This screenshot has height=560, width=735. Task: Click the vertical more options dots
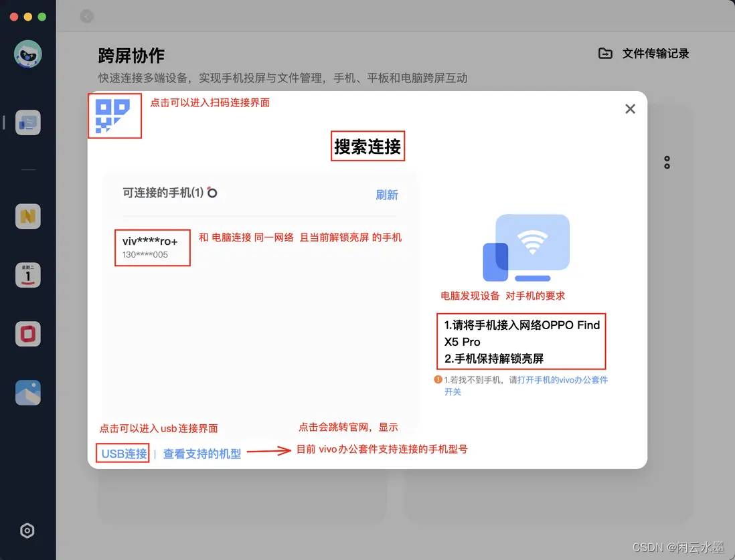click(x=667, y=163)
